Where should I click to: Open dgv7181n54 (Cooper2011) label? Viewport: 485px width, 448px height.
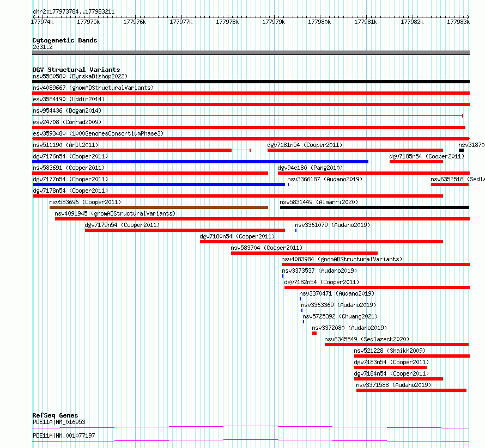click(x=305, y=145)
